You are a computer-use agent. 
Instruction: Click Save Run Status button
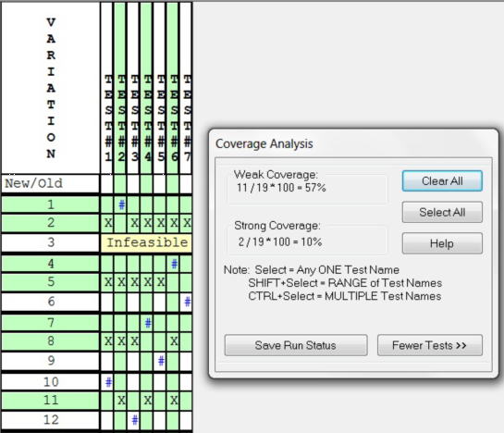click(x=296, y=345)
